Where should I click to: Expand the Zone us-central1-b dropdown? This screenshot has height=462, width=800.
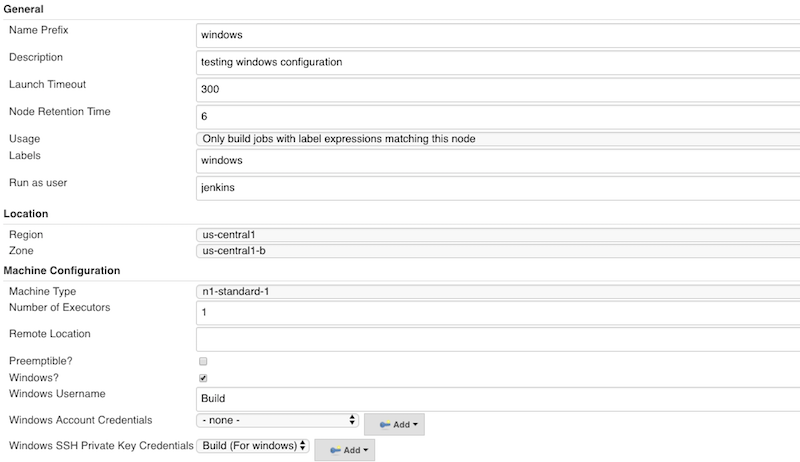coord(497,251)
